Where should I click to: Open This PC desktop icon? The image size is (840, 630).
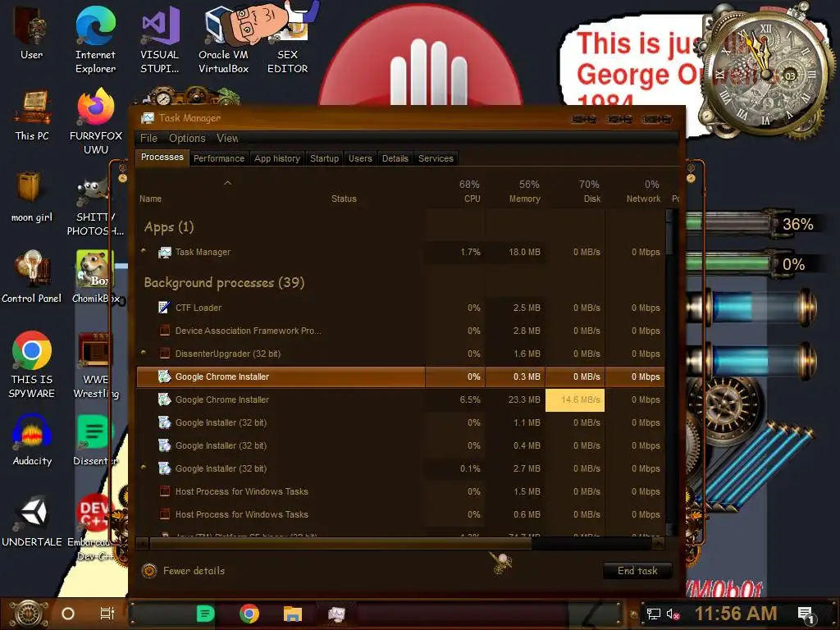pyautogui.click(x=32, y=116)
